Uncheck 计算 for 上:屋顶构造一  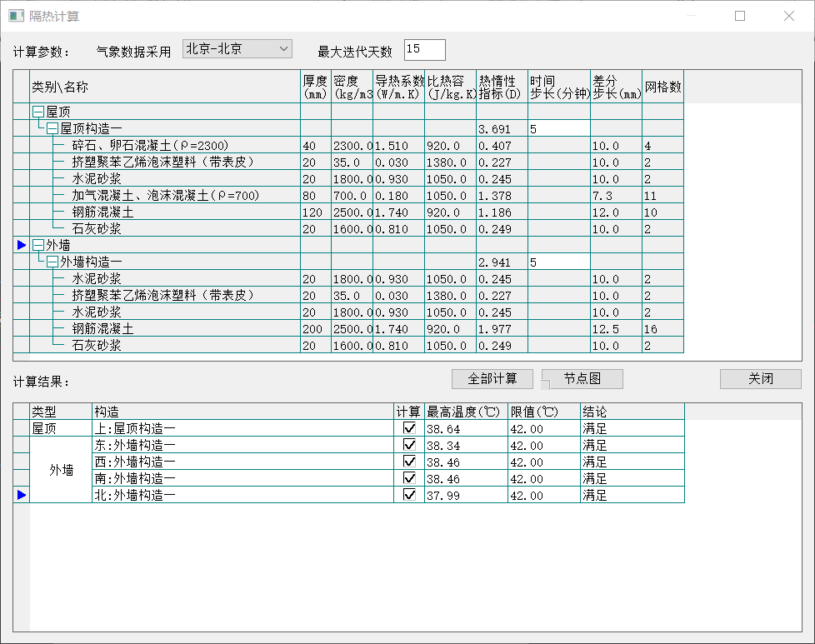point(409,428)
